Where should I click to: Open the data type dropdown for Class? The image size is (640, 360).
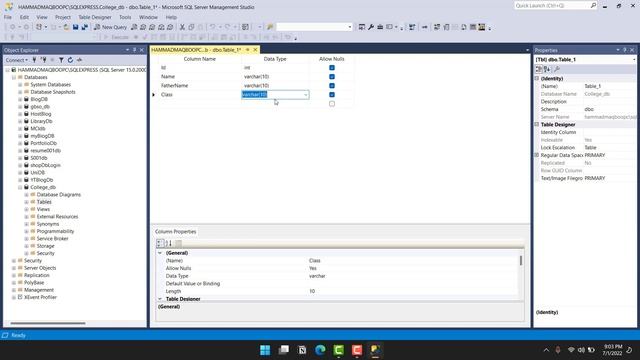[x=305, y=95]
